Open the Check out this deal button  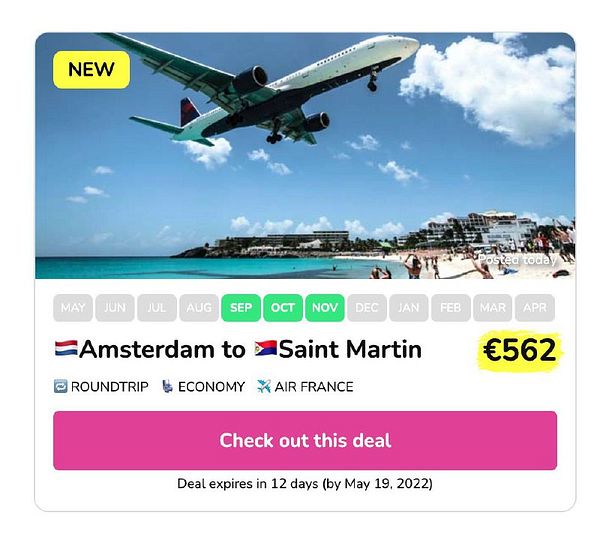coord(305,440)
